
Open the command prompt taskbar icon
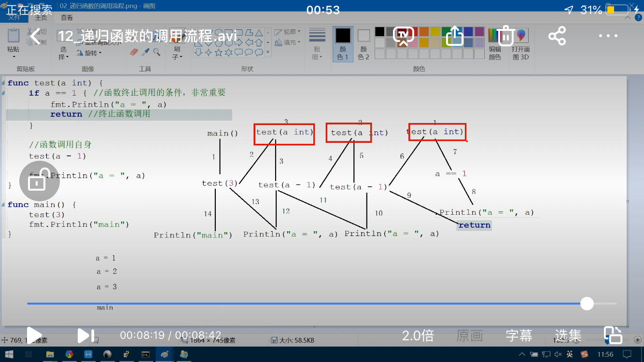(x=145, y=355)
